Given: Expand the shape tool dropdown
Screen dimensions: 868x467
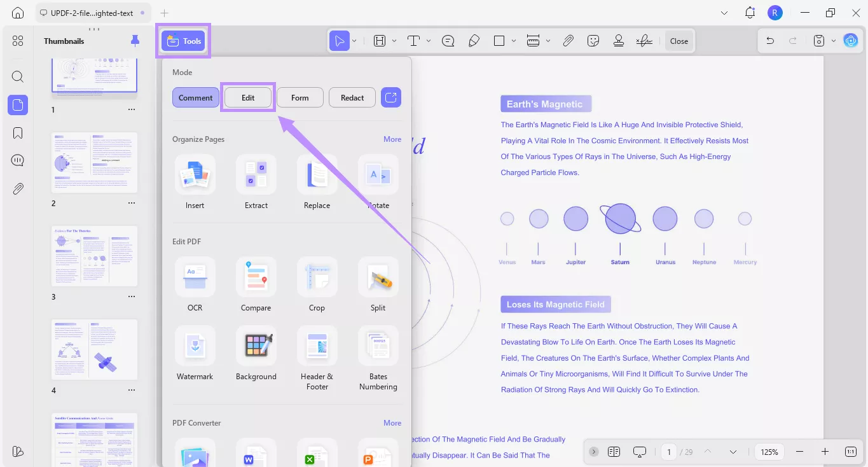Looking at the screenshot, I should pos(513,40).
